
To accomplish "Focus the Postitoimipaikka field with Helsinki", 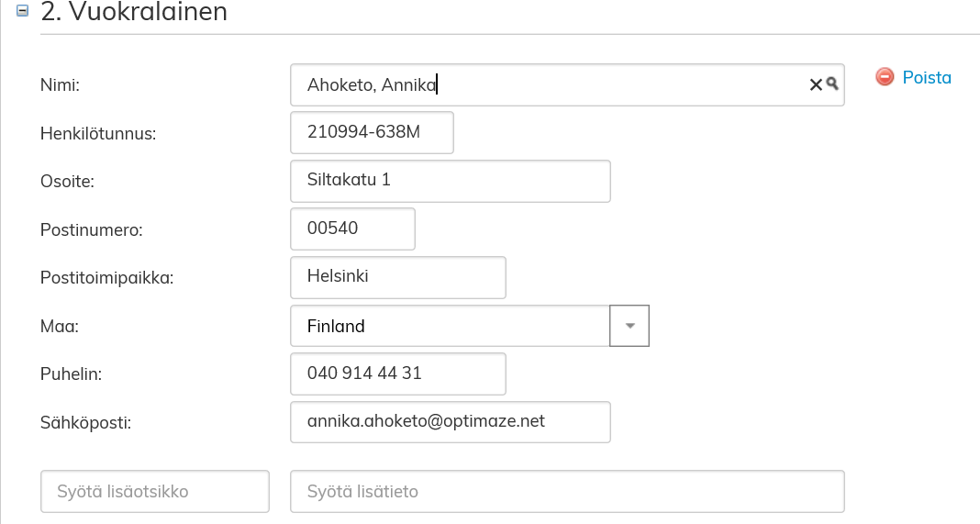I will [397, 277].
